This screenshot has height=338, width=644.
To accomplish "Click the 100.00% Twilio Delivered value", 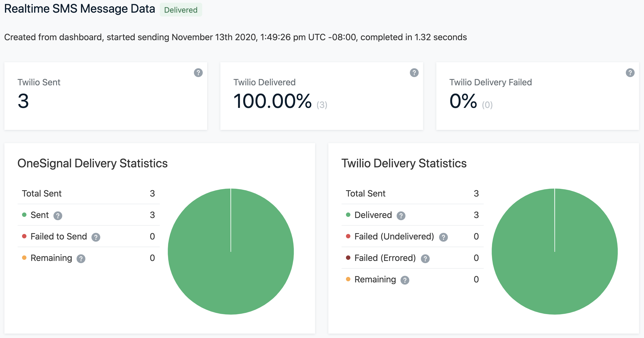I will 273,101.
